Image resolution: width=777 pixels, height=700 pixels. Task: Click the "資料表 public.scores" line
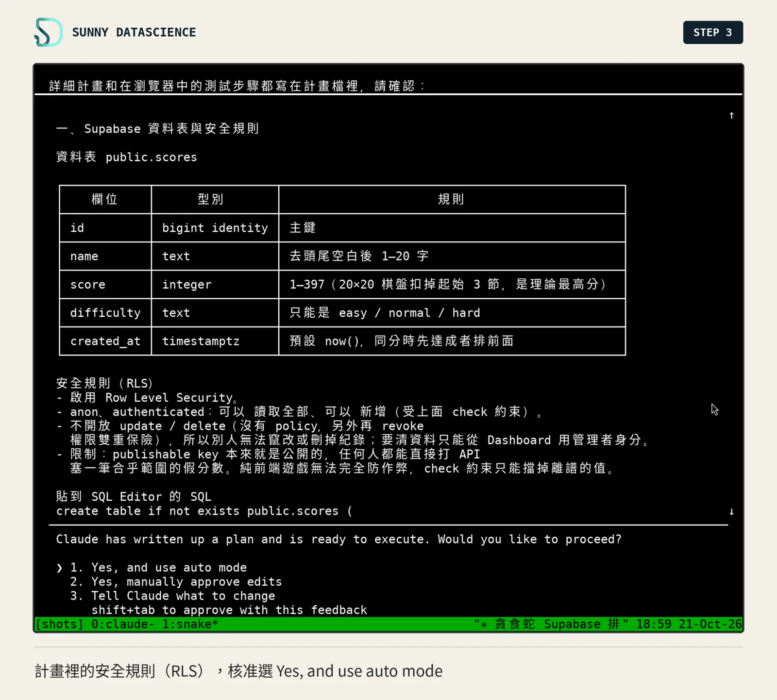127,157
